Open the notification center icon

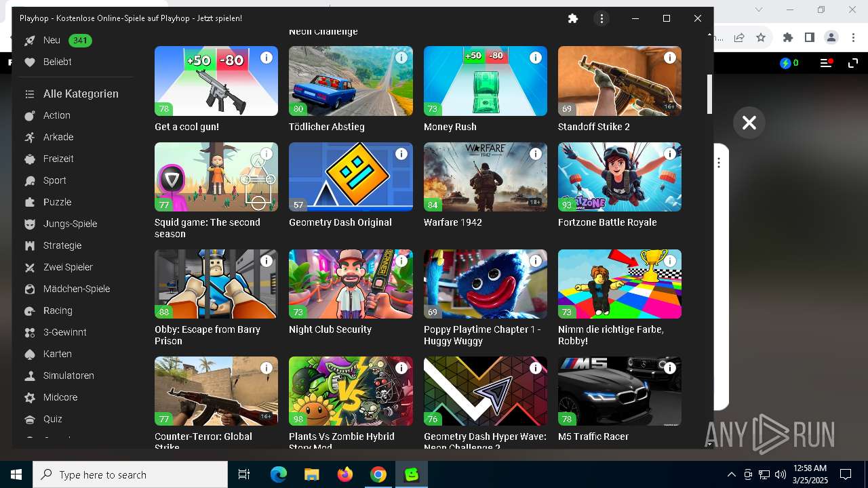point(846,474)
